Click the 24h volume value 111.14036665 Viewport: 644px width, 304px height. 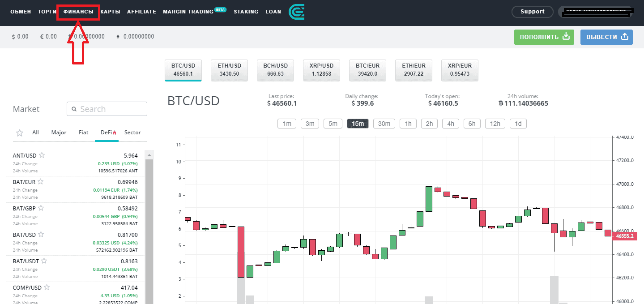[x=523, y=103]
